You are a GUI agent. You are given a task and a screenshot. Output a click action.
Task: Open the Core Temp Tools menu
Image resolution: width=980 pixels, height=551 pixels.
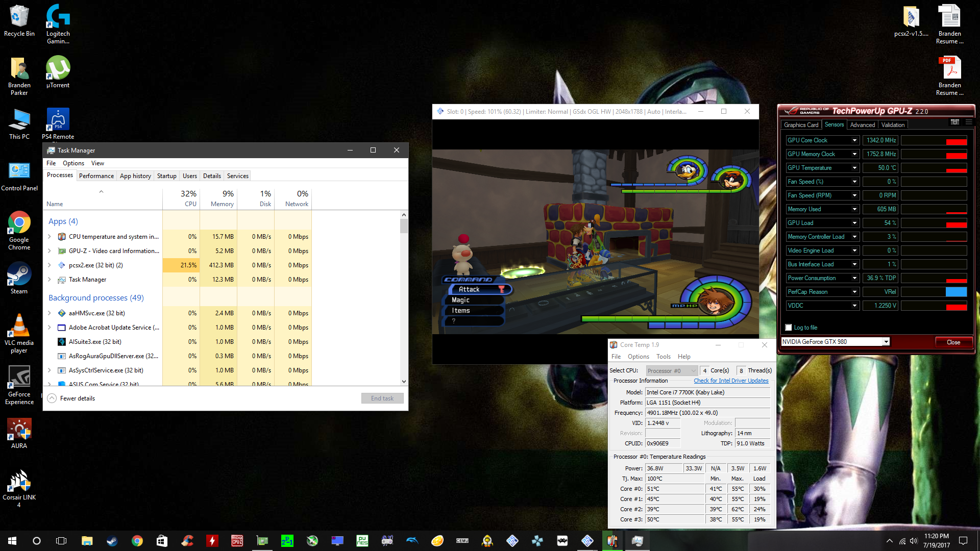[x=664, y=357]
